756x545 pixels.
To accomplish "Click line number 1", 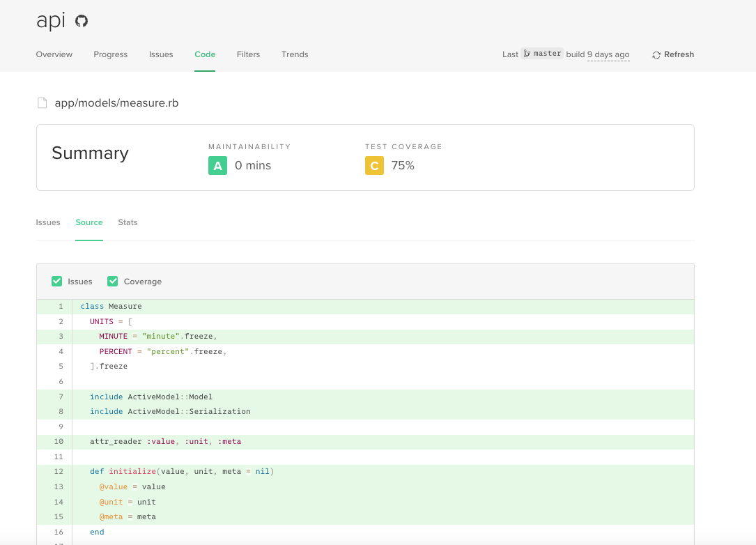I will [x=61, y=306].
